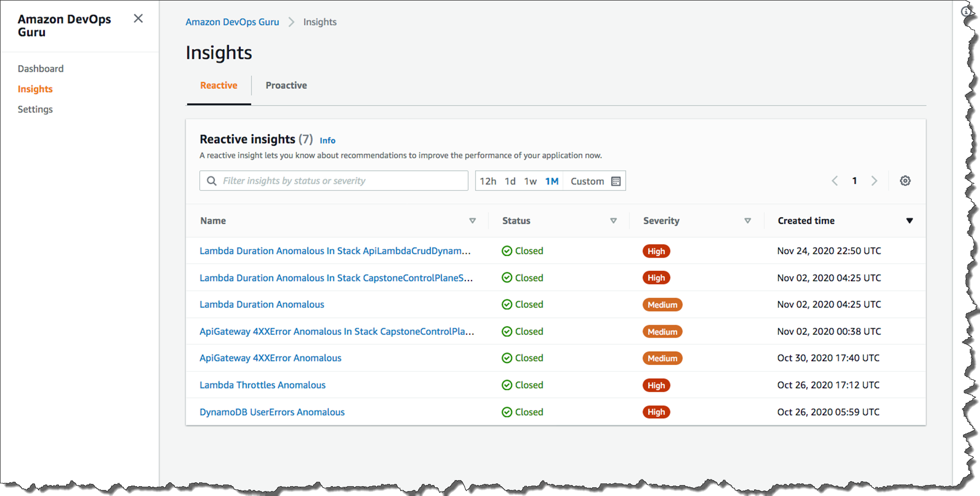Click page number 1 in pagination
The width and height of the screenshot is (980, 496).
click(854, 181)
